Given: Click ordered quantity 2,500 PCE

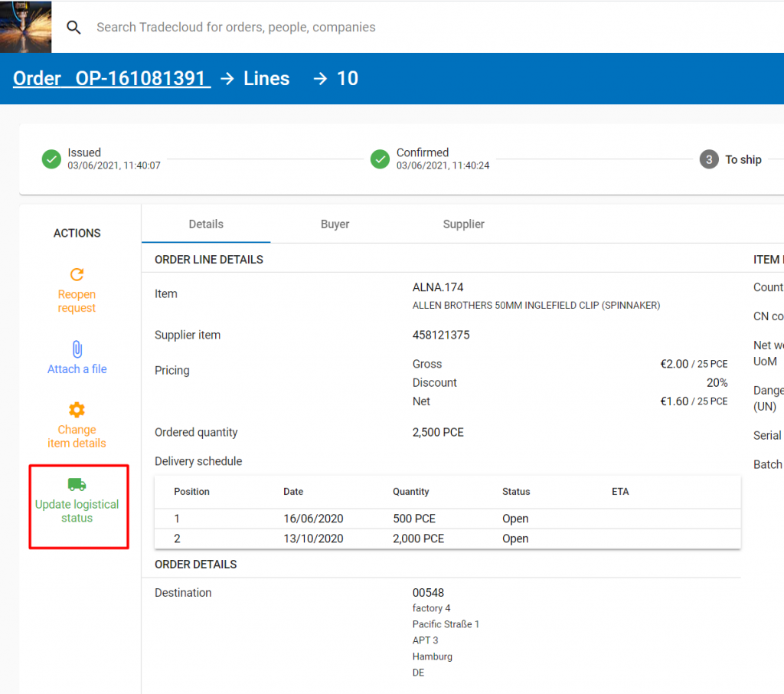Looking at the screenshot, I should point(438,433).
